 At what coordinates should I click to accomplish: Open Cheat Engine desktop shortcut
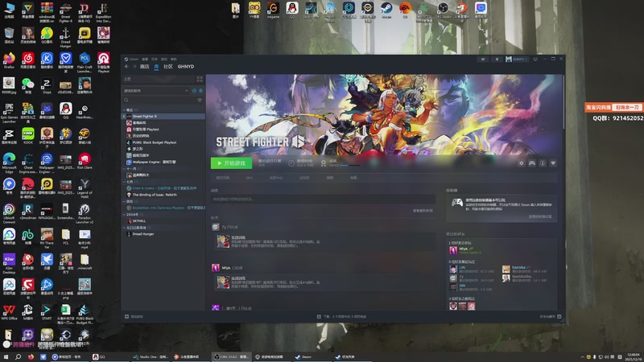(28, 163)
